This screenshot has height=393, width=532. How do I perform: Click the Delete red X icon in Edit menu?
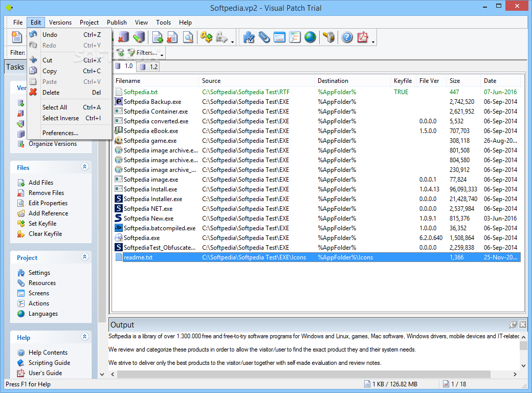(x=33, y=92)
